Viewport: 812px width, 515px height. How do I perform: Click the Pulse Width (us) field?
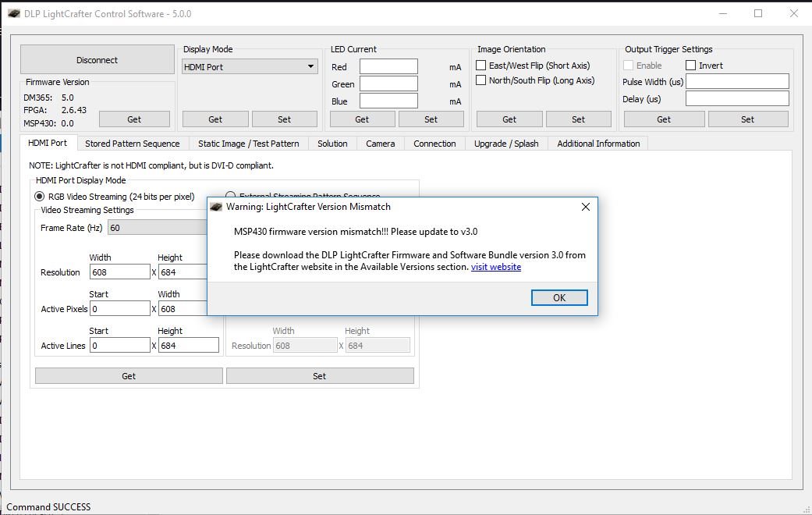click(737, 81)
